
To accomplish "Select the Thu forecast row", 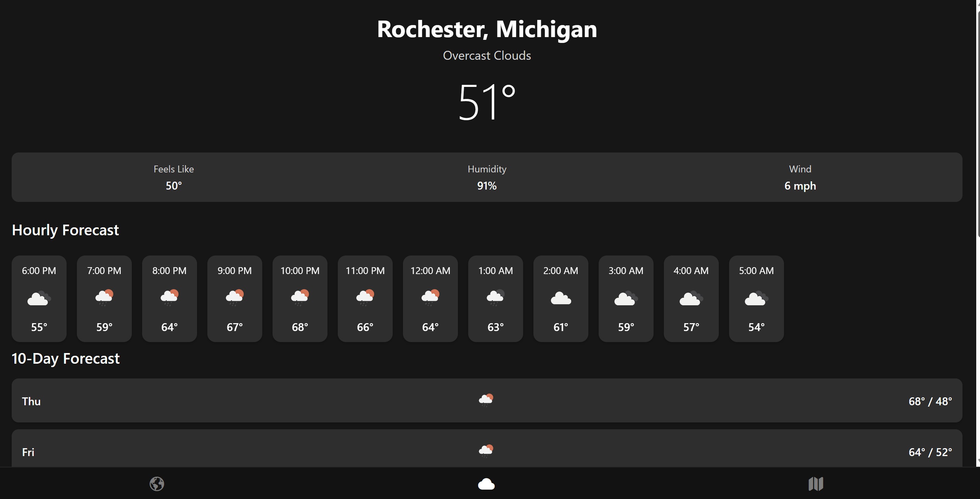I will [487, 400].
